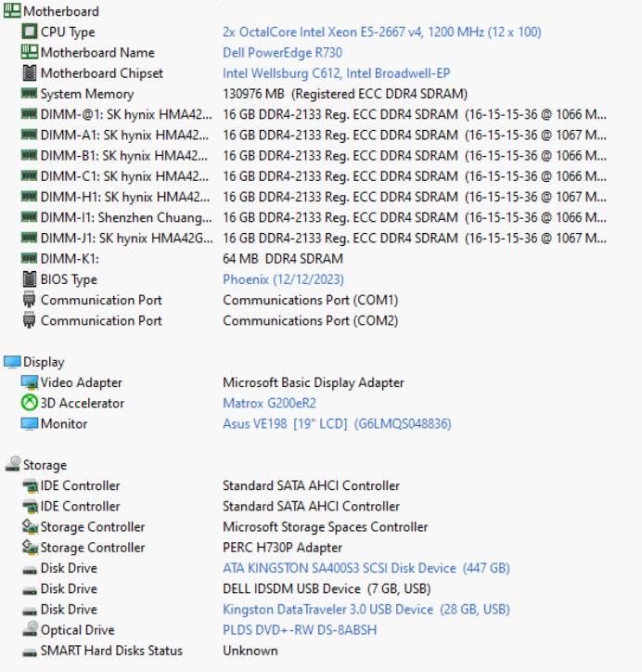Select the DELL IDSDM USB Device value

(327, 588)
